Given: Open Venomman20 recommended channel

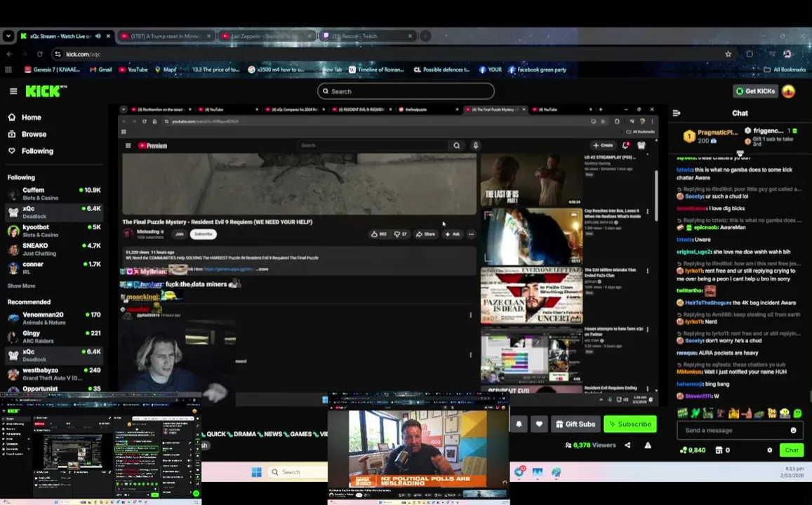Looking at the screenshot, I should pyautogui.click(x=54, y=318).
